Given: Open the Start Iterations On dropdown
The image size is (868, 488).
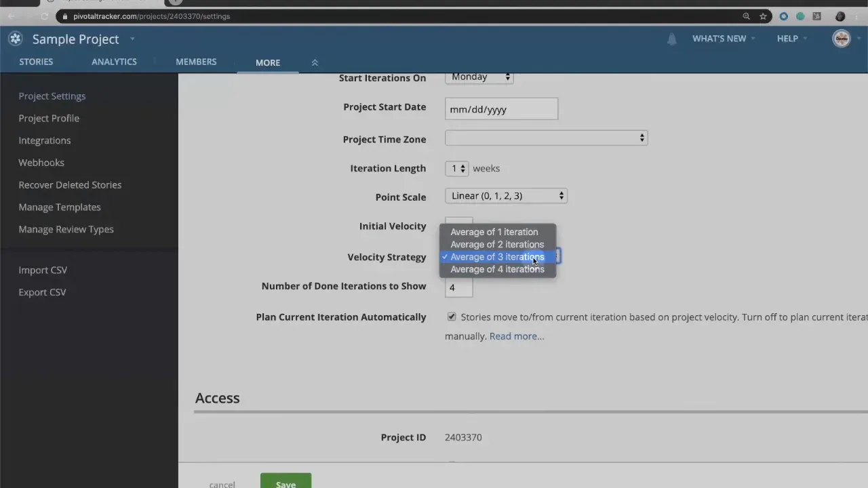Looking at the screenshot, I should 479,77.
